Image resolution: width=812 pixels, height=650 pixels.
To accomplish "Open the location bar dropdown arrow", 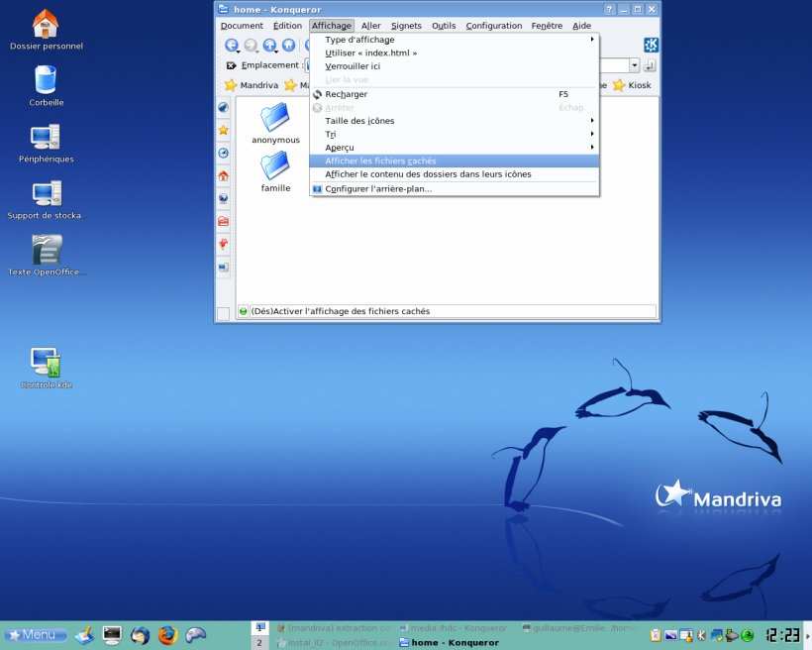I will (634, 65).
